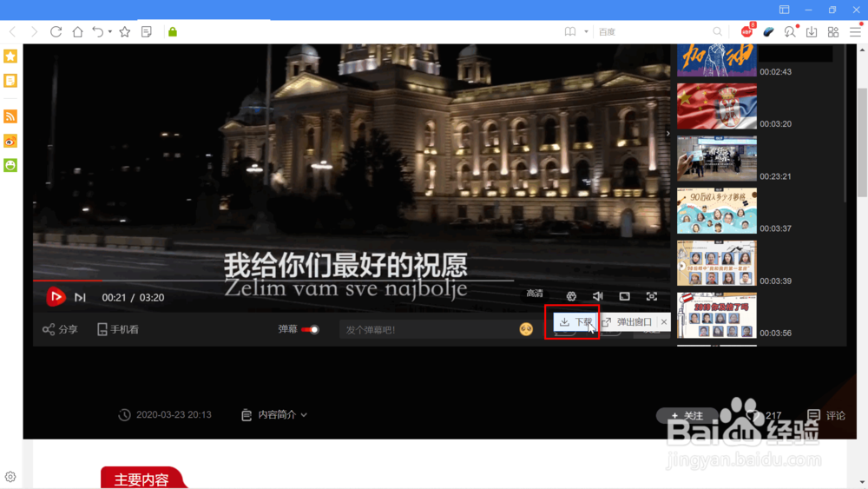Open the undo history dropdown arrow

tap(110, 31)
